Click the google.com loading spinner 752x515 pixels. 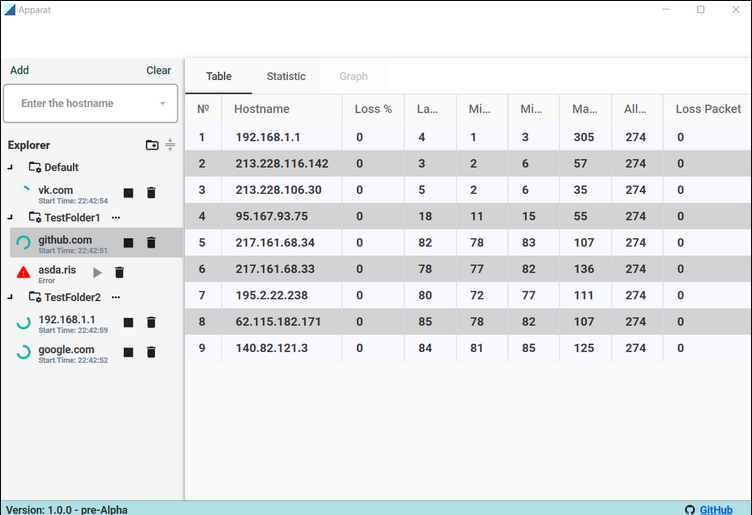(23, 352)
